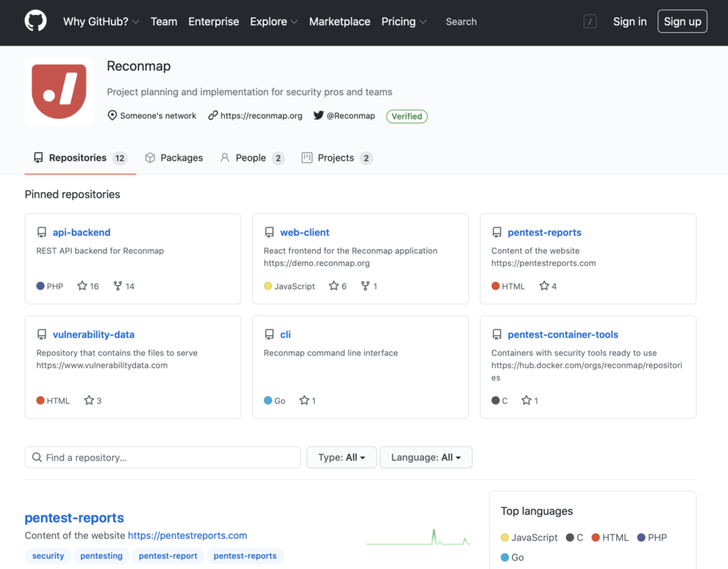Click the Someone's network location text
Viewport: 728px width, 569px height.
pyautogui.click(x=158, y=116)
